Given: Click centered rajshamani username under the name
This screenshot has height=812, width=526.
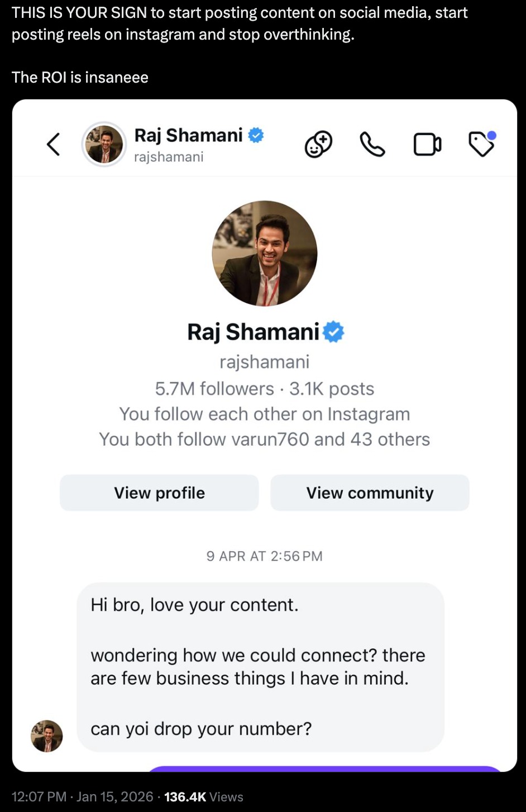Looking at the screenshot, I should pos(265,362).
